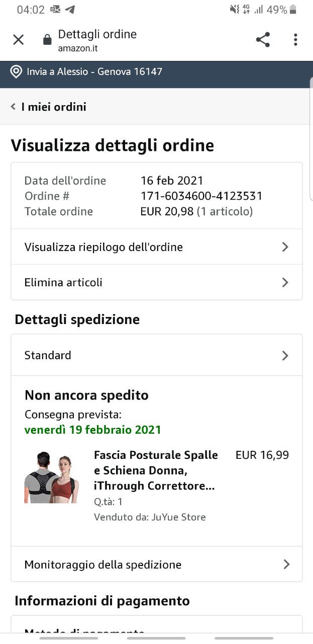Image resolution: width=313 pixels, height=644 pixels.
Task: Go back to I miei ordini
Action: tap(54, 107)
